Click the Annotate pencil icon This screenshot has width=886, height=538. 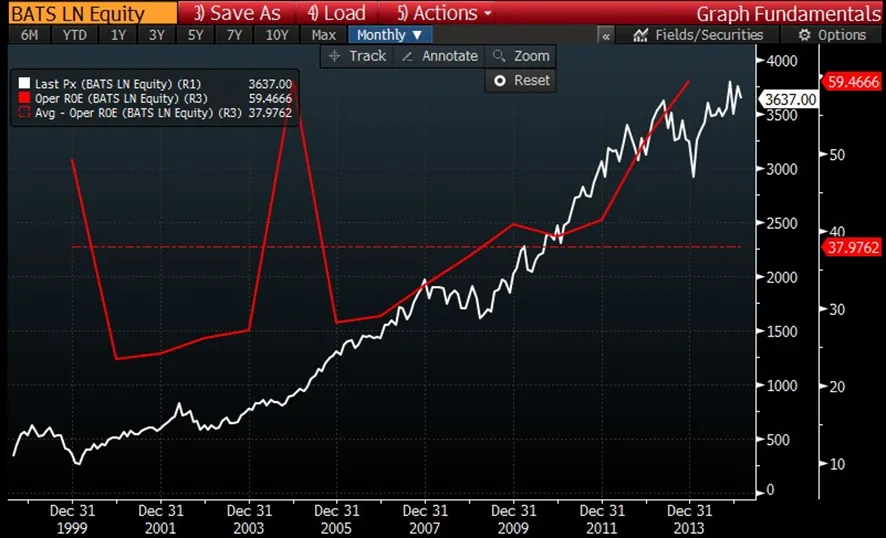(x=407, y=57)
